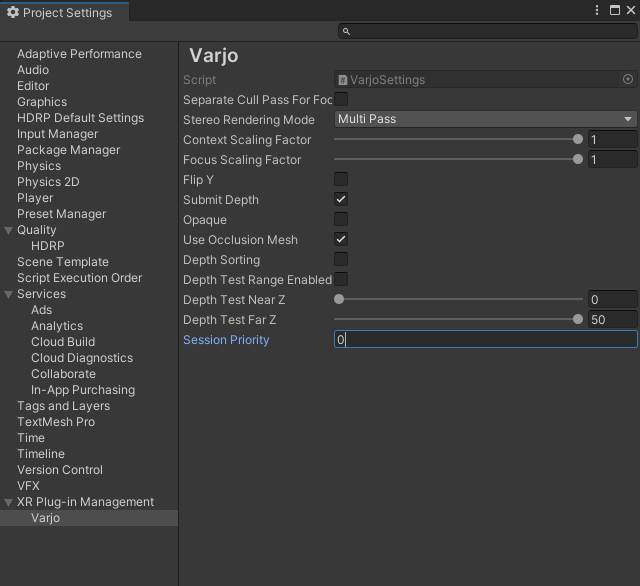
Task: Open Package Manager settings
Action: (x=69, y=150)
